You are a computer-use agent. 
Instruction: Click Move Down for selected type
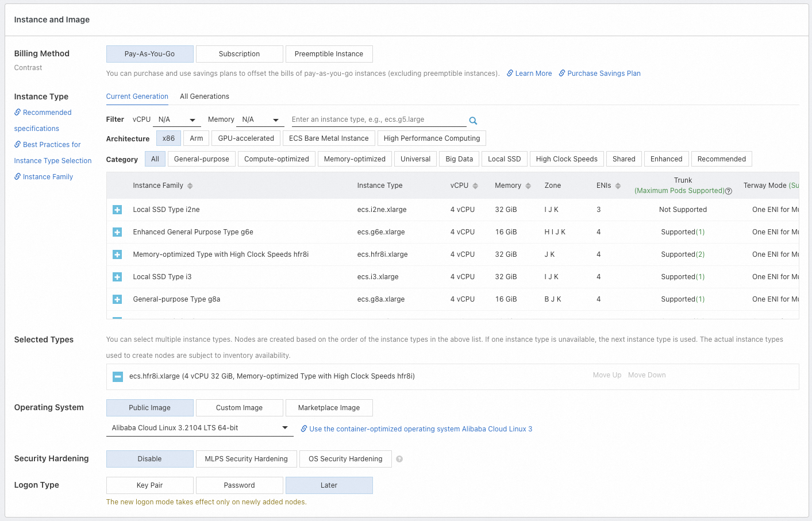647,375
